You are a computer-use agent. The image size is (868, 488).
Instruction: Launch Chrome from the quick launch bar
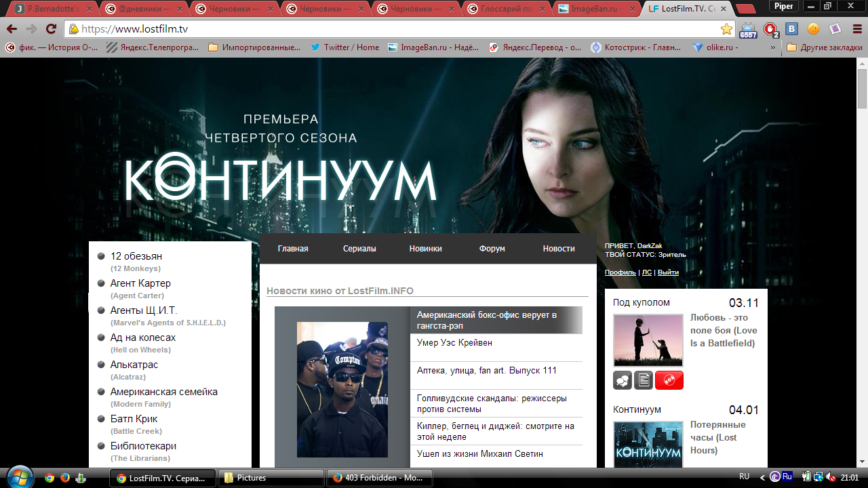coord(50,478)
